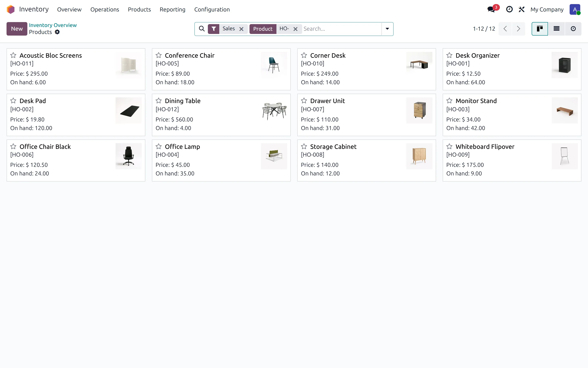Open the debug tools wrench icon
588x368 pixels.
pos(521,9)
